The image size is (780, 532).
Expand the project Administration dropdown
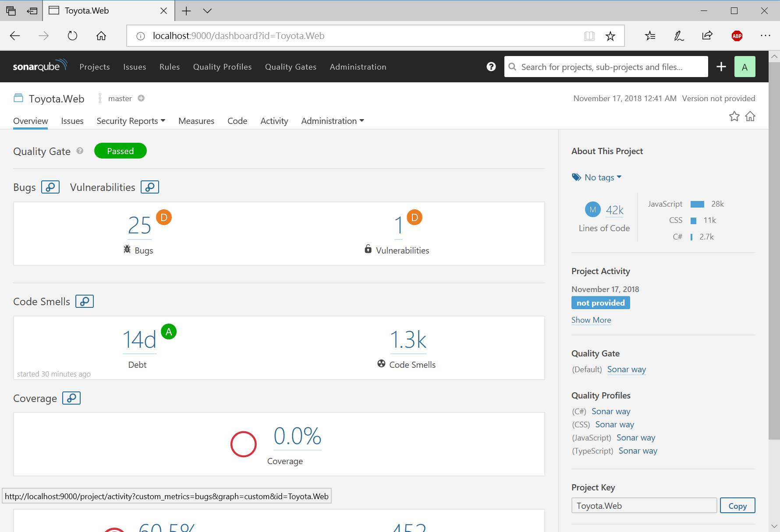pos(333,121)
